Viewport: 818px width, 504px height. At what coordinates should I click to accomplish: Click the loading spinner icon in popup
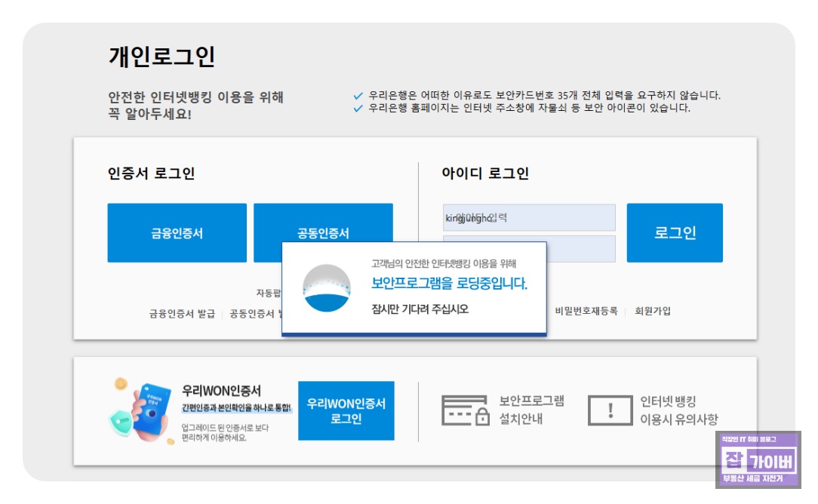click(327, 288)
